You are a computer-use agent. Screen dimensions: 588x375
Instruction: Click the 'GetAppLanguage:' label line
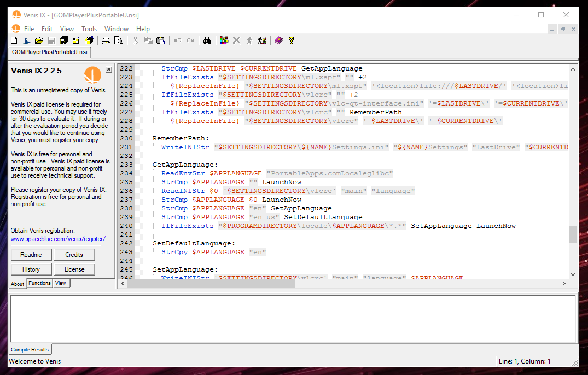pos(185,165)
